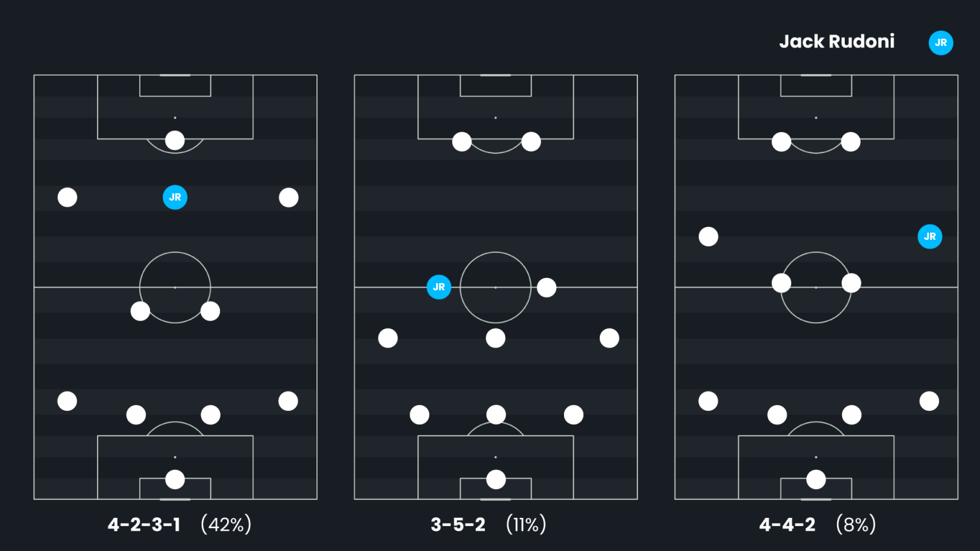Click the 4-2-3-1 formation label
Screen dimensions: 980x551
point(144,525)
